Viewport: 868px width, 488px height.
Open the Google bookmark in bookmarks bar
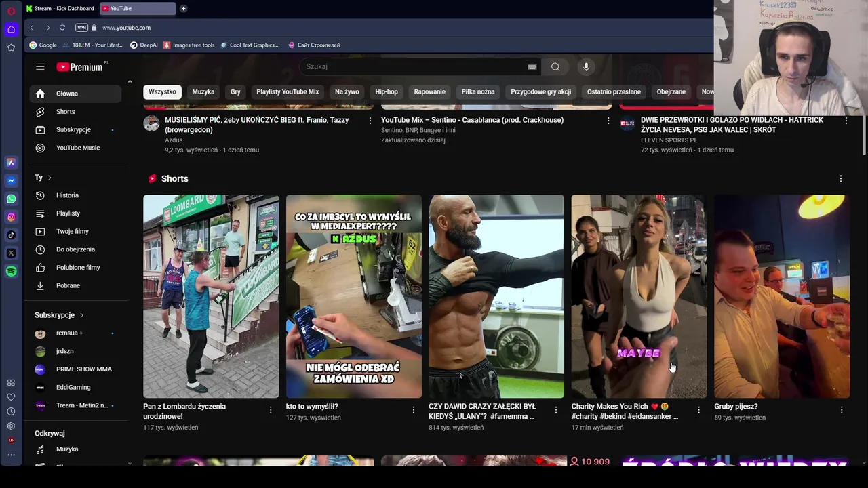tap(43, 45)
